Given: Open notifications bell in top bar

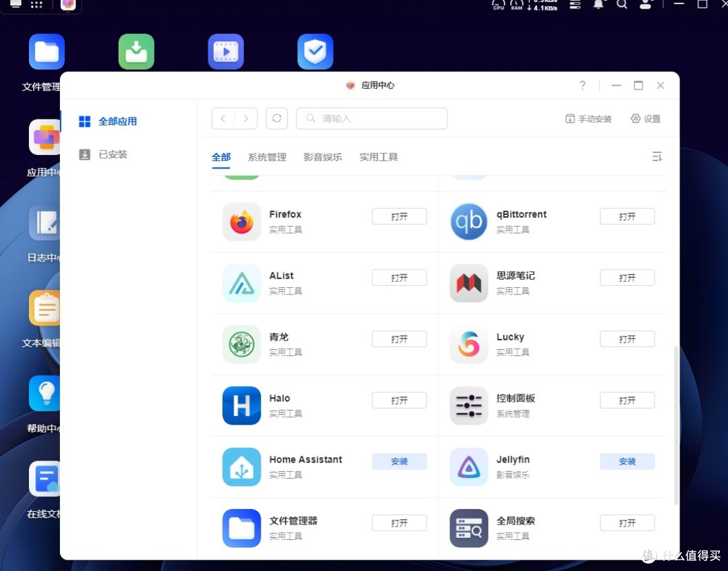Looking at the screenshot, I should 599,4.
